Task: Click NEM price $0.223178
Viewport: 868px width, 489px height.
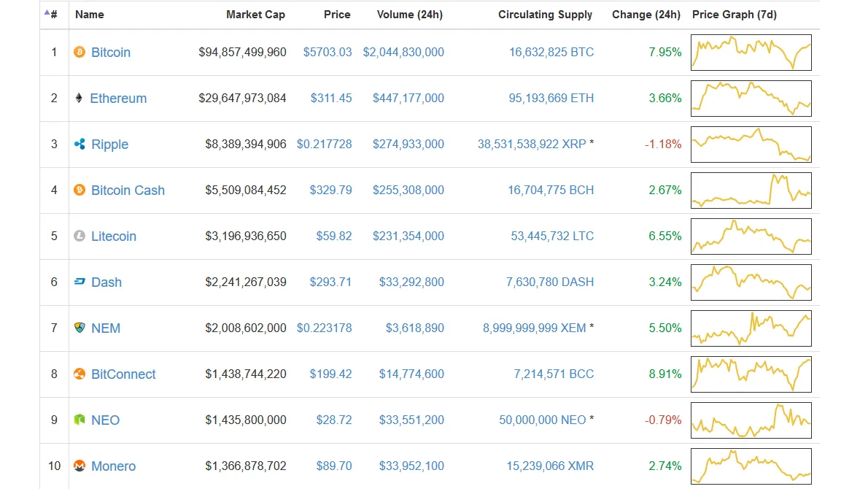Action: click(325, 328)
